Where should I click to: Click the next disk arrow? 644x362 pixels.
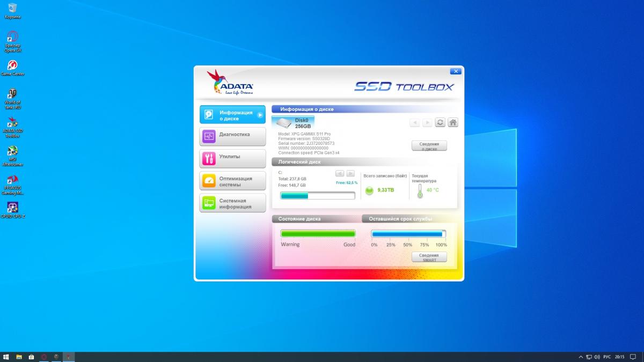(427, 123)
